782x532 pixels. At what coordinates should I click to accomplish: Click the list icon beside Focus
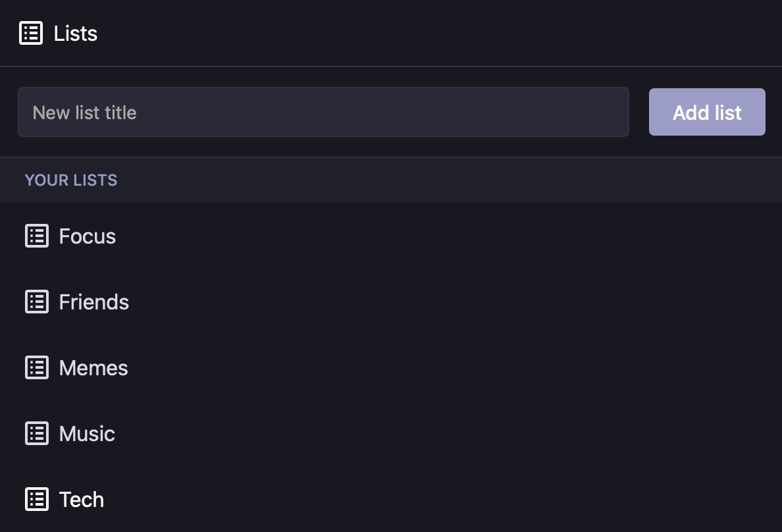37,236
